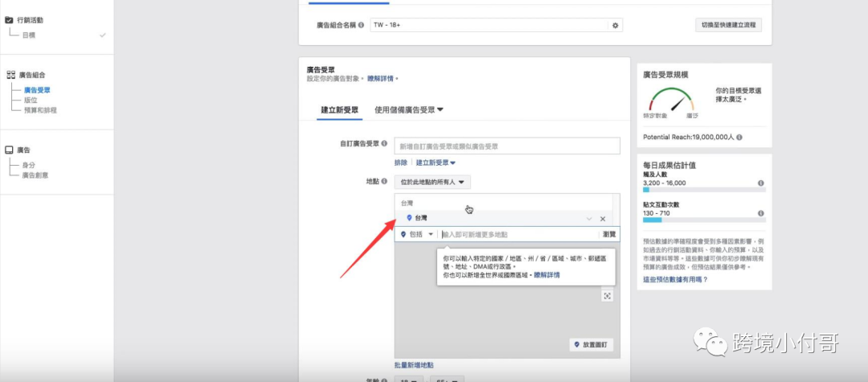Go to 預算和排程 in the sidebar
The image size is (868, 382).
pos(40,110)
